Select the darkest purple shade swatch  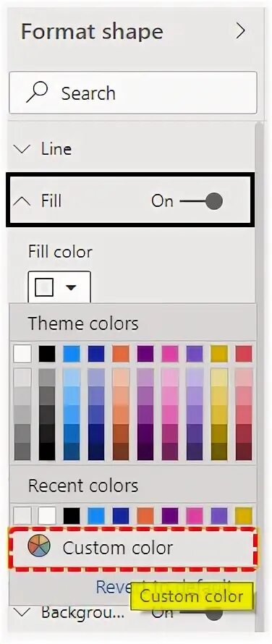pos(145,451)
